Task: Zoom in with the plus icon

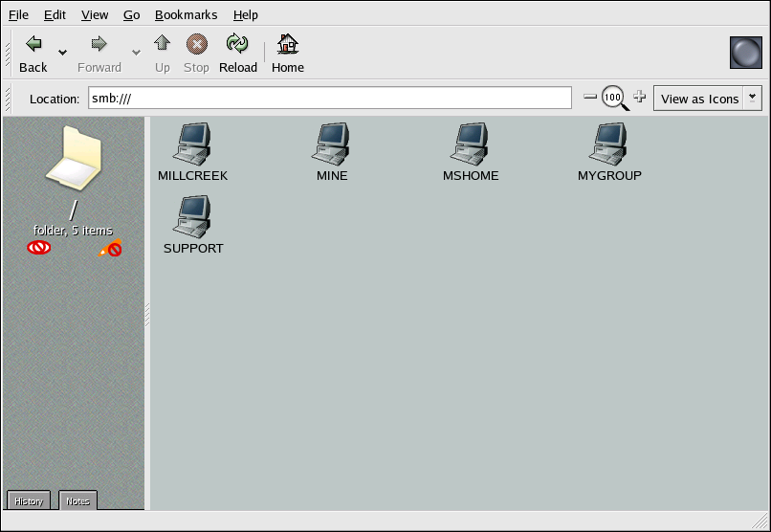Action: [x=640, y=98]
